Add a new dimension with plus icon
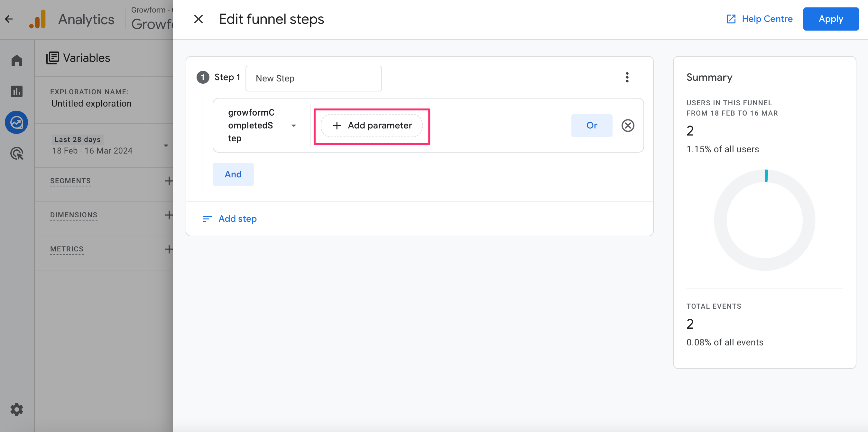The image size is (868, 432). pyautogui.click(x=168, y=215)
